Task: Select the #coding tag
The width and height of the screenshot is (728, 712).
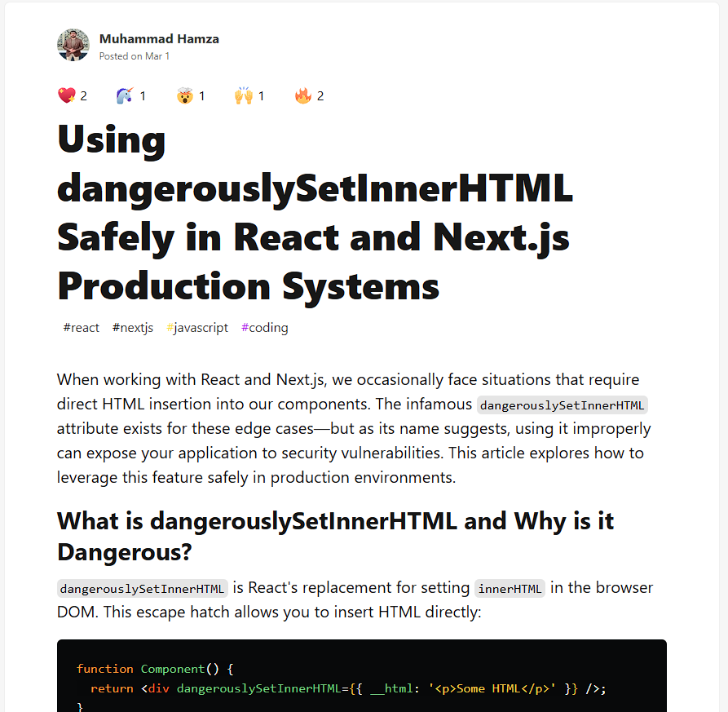Action: click(x=265, y=328)
